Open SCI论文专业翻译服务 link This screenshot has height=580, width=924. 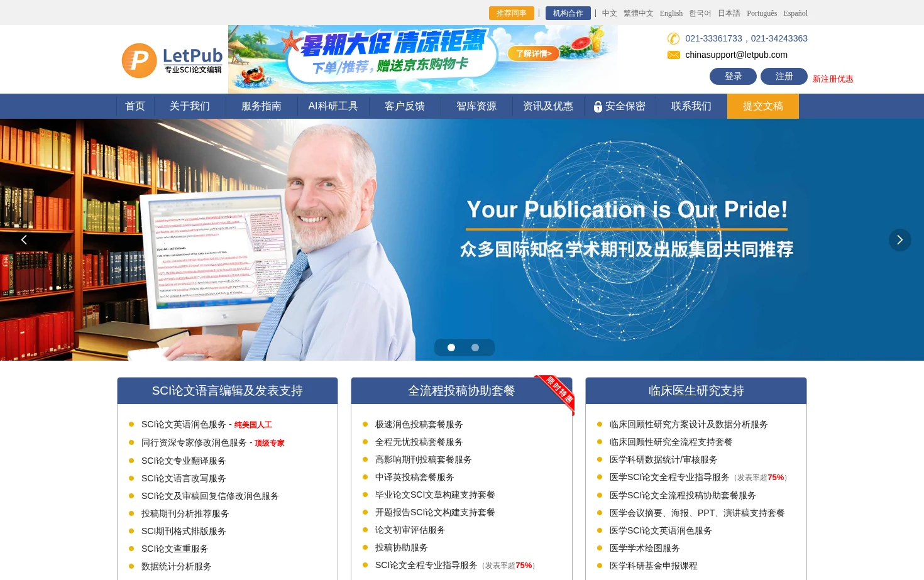184,461
